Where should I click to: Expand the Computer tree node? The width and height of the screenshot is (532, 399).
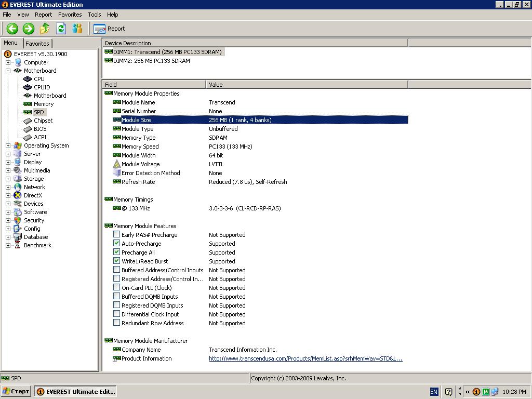point(8,62)
